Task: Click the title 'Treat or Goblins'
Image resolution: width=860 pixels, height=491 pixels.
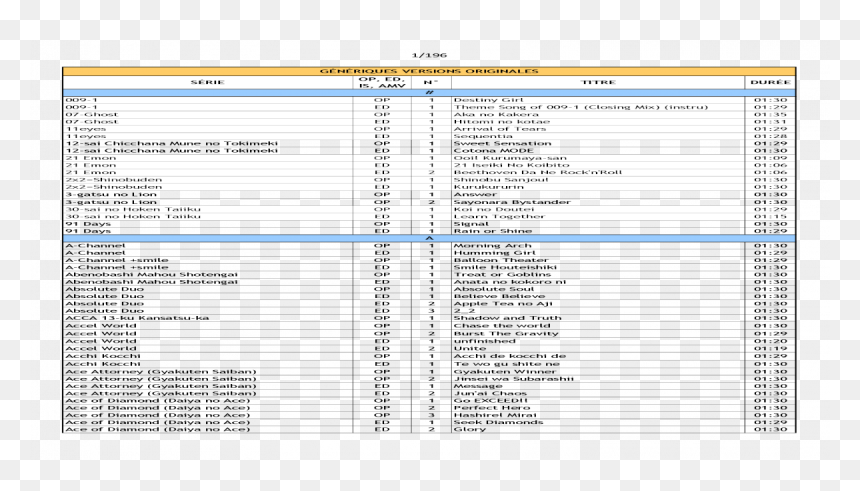Action: 502,274
